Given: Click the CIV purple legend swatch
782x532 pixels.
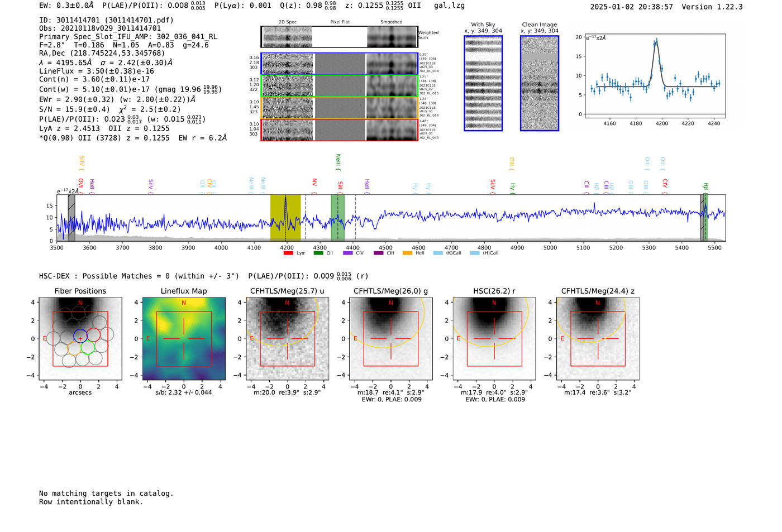Looking at the screenshot, I should click(348, 253).
